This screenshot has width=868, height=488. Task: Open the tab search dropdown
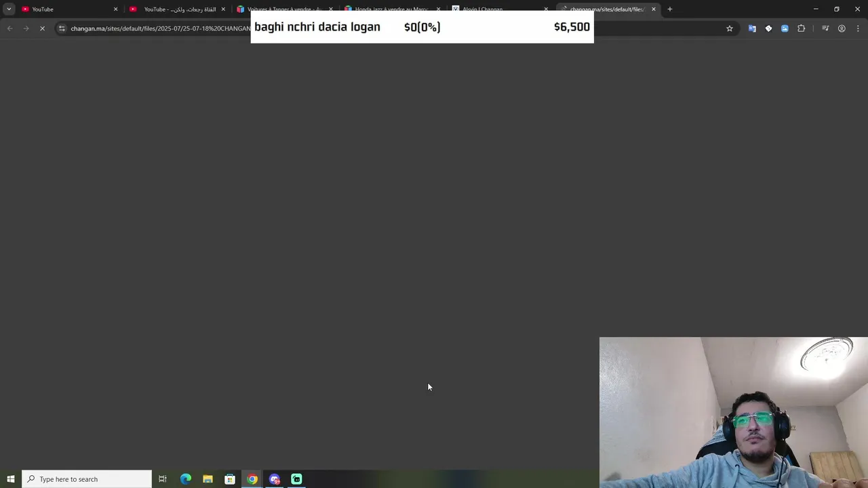(9, 9)
